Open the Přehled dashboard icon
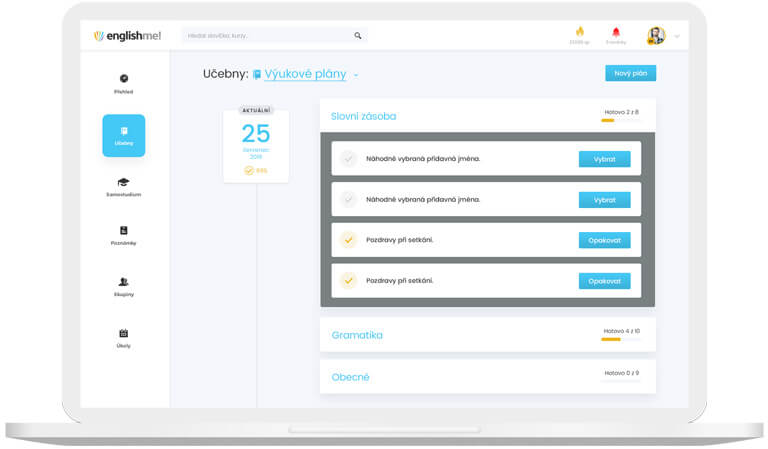 [123, 78]
